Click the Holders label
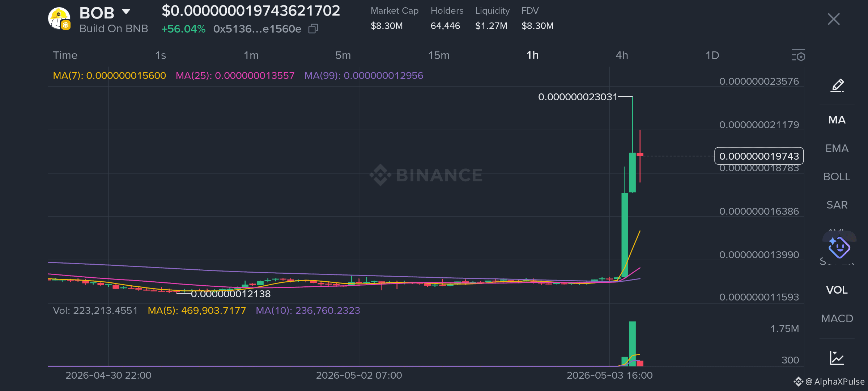 click(447, 11)
